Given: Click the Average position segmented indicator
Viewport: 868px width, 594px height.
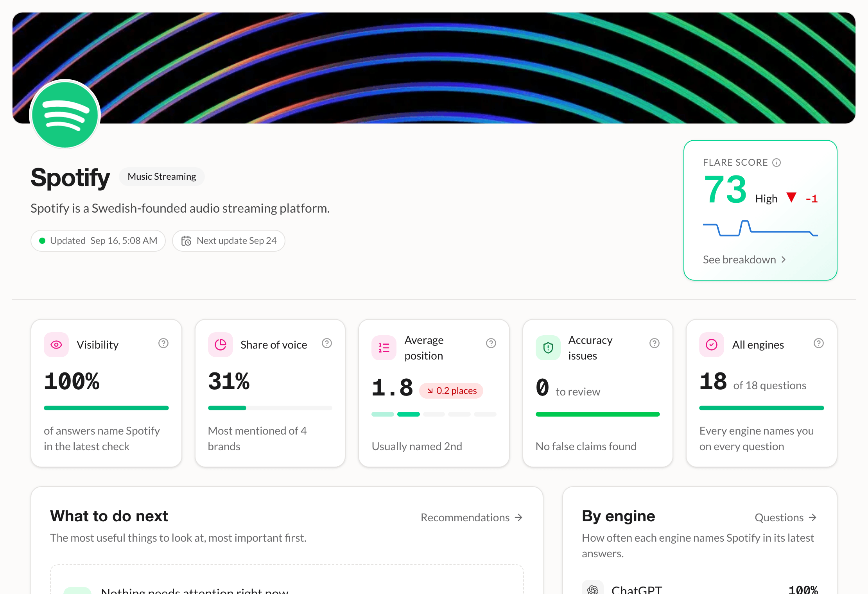Looking at the screenshot, I should (x=434, y=414).
